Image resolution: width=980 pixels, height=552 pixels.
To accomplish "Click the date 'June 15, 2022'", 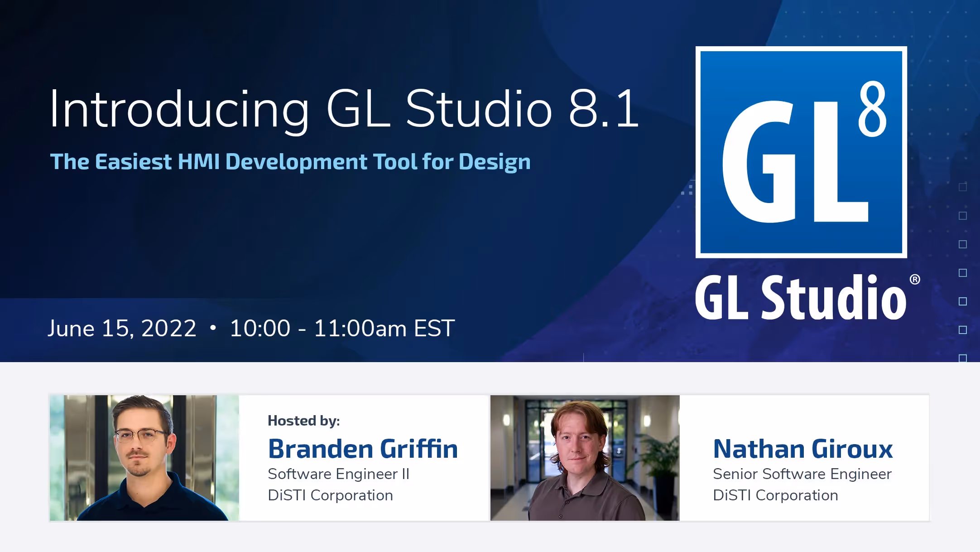I will coord(122,328).
